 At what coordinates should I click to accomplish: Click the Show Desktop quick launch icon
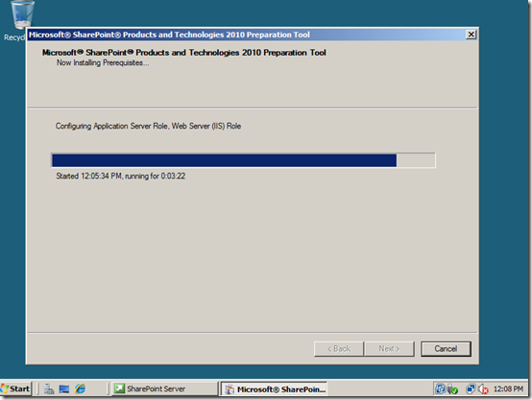click(x=64, y=388)
